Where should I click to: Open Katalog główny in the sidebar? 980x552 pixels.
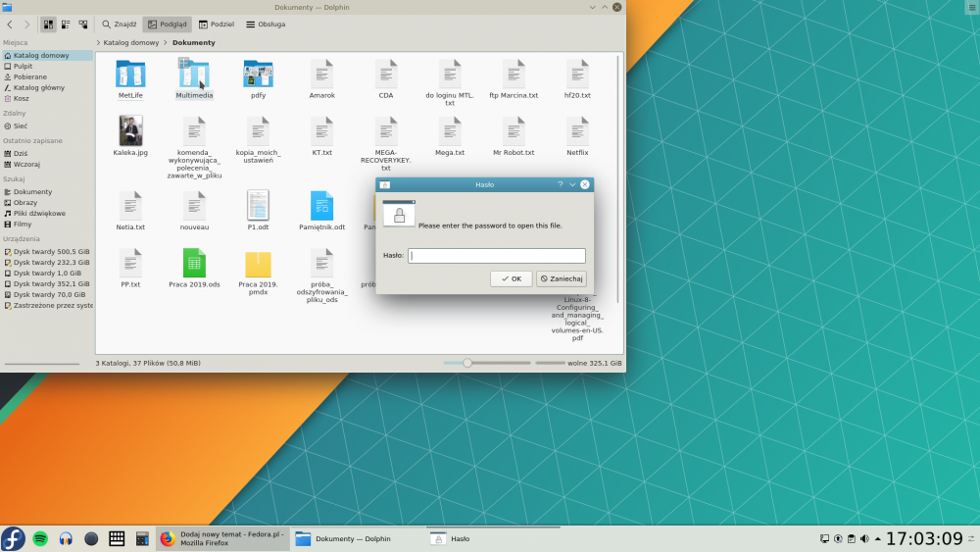pos(47,87)
